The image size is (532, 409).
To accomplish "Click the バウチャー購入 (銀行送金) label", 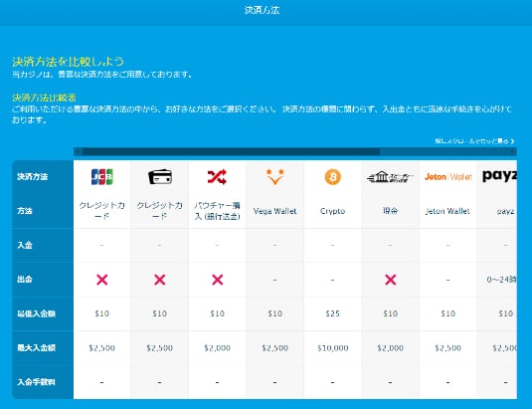I will point(217,211).
